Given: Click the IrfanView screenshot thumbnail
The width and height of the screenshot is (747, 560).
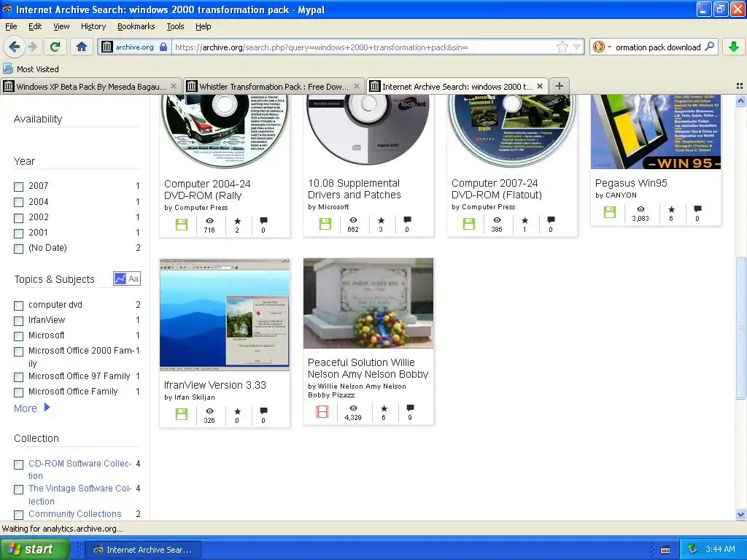Looking at the screenshot, I should (225, 315).
